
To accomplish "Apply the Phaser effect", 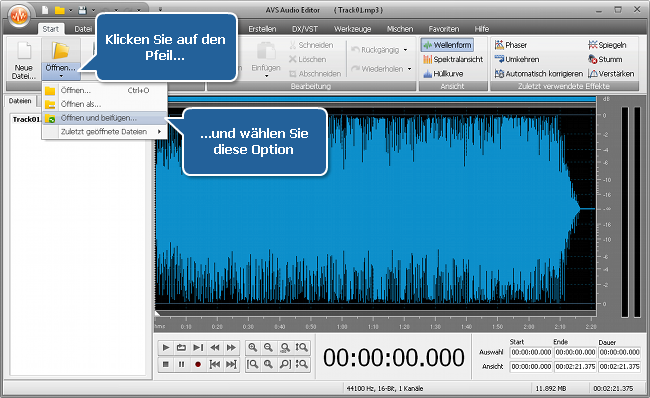I will pyautogui.click(x=511, y=45).
